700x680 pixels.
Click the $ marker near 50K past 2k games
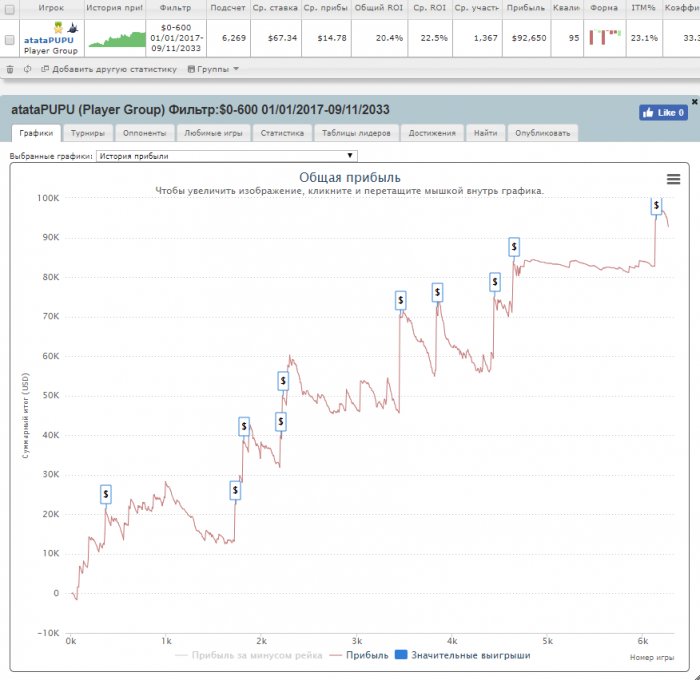pyautogui.click(x=283, y=381)
